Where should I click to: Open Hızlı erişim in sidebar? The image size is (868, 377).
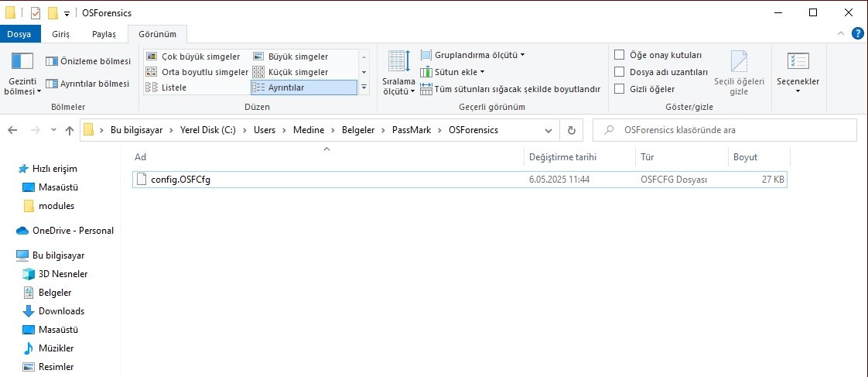[x=48, y=169]
